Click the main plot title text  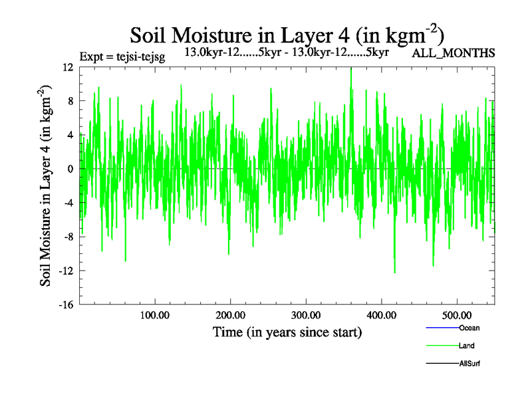[287, 35]
